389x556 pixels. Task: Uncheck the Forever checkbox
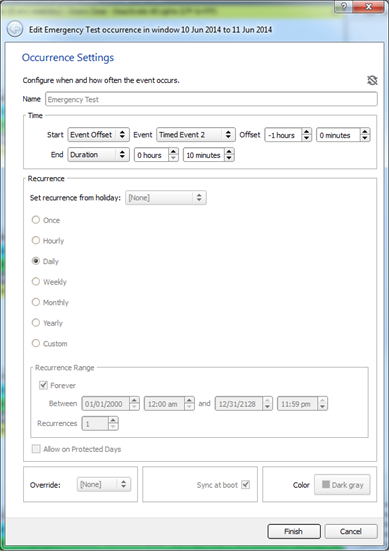click(43, 385)
